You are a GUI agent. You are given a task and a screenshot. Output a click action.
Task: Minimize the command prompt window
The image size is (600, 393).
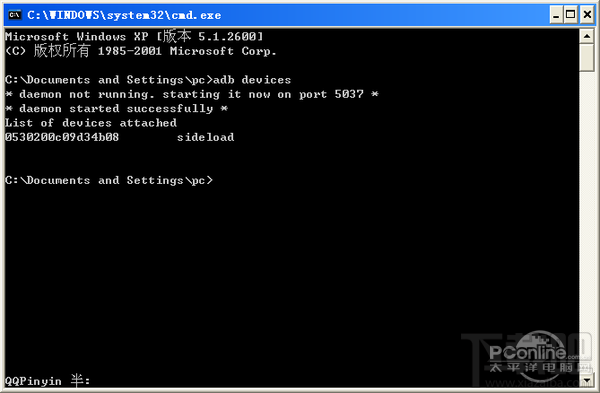tap(556, 15)
